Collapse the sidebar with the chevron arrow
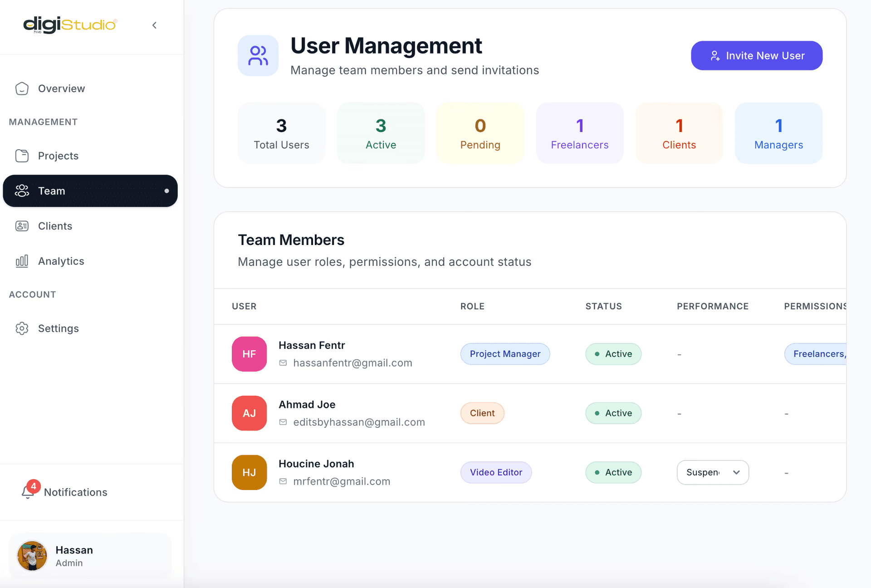The width and height of the screenshot is (871, 588). (x=154, y=25)
